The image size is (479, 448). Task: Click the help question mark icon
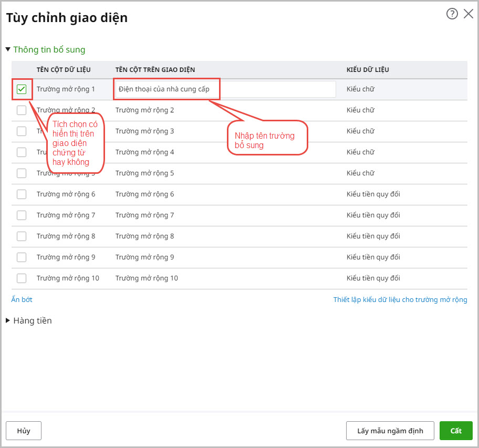coord(452,14)
